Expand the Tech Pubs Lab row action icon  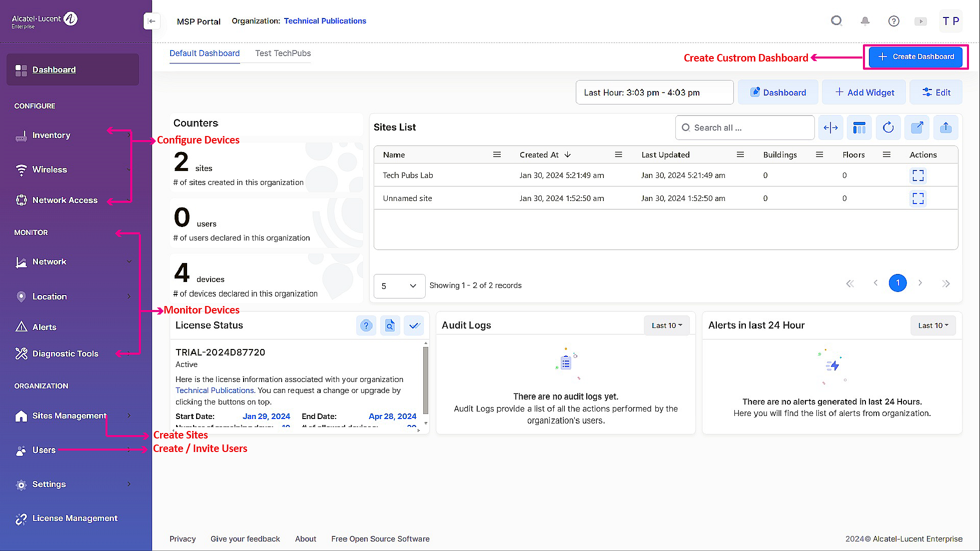(918, 175)
